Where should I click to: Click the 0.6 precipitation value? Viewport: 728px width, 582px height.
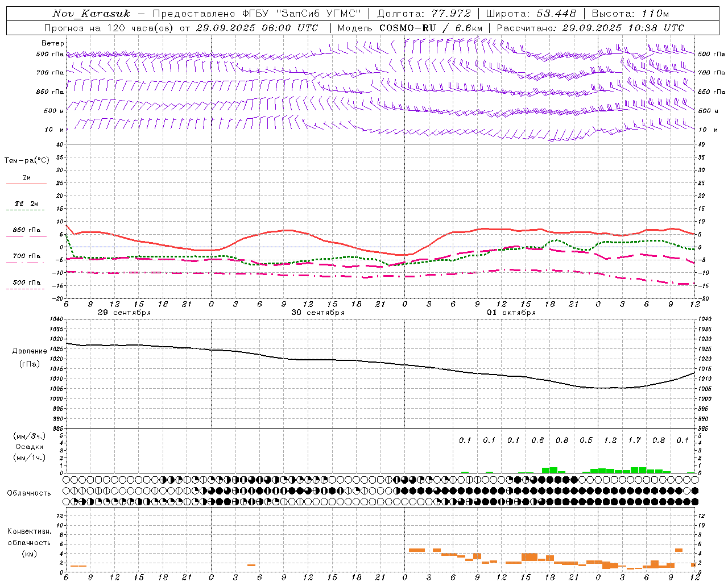[537, 440]
